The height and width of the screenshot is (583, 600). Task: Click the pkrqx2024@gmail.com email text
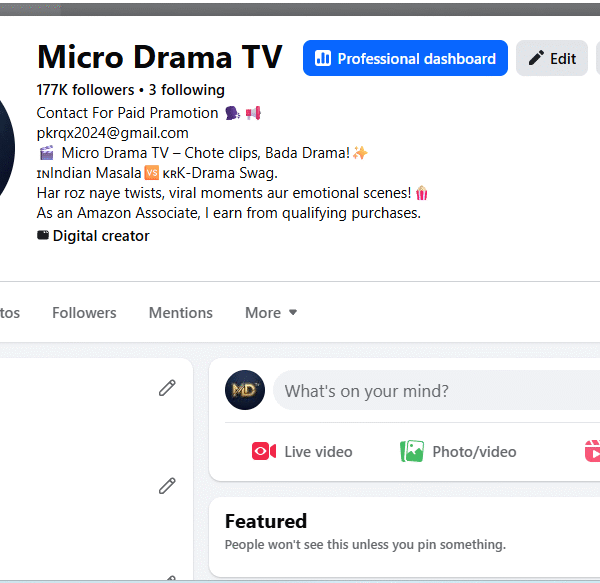tap(112, 133)
